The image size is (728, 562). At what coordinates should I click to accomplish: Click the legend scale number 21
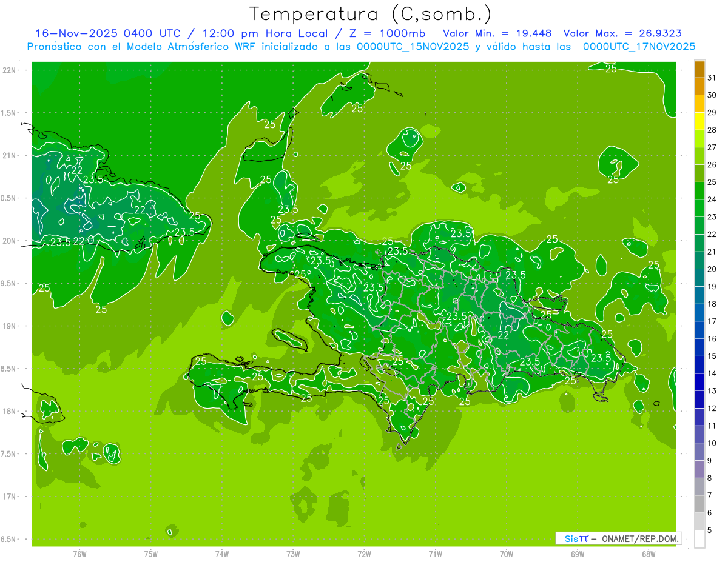tap(712, 252)
